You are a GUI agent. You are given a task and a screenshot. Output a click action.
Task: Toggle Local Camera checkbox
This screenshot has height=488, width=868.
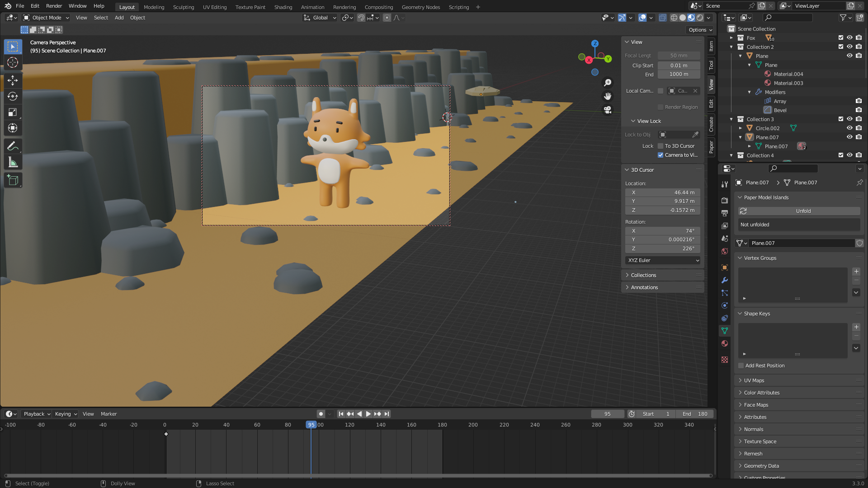pyautogui.click(x=660, y=91)
